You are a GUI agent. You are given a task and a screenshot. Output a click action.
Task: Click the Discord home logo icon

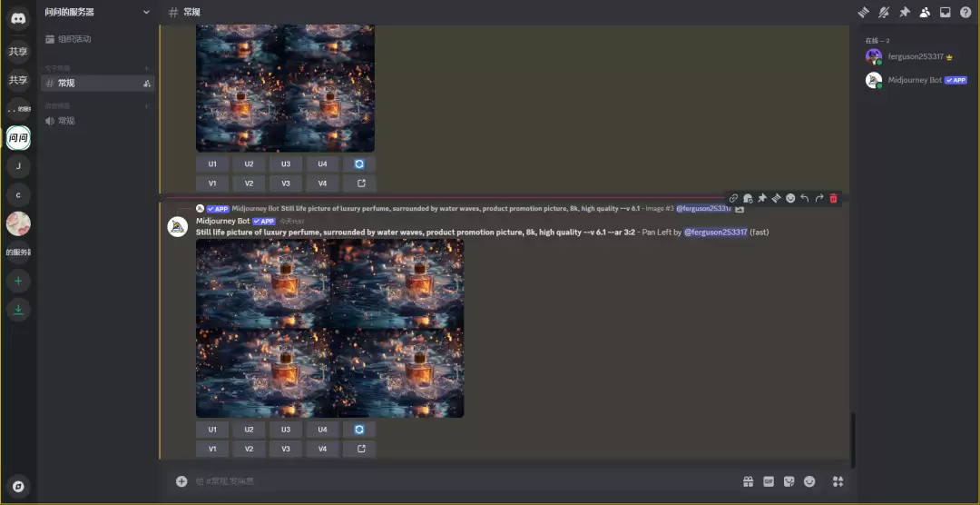[18, 19]
